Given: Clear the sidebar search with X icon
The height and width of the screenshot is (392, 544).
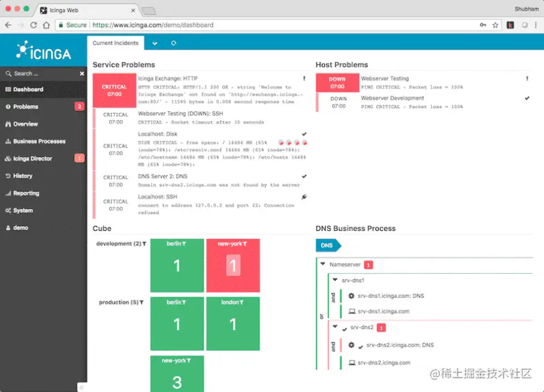Looking at the screenshot, I should 82,73.
